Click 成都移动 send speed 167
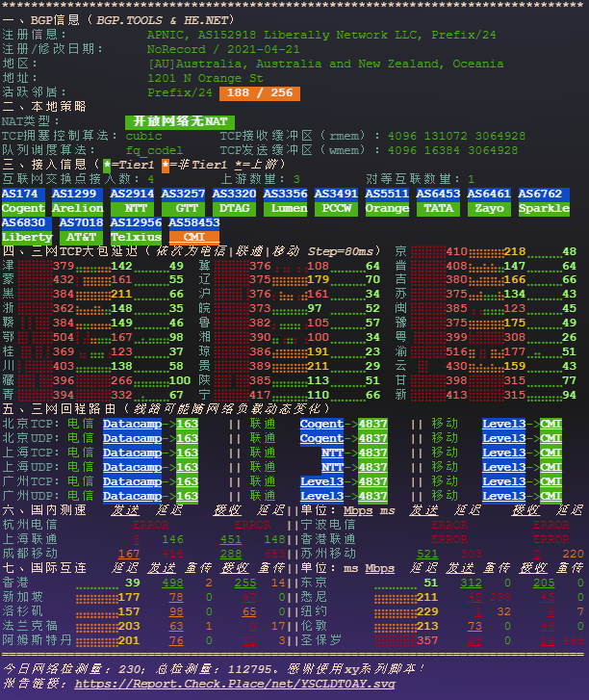Image resolution: width=589 pixels, height=700 pixels. coord(129,554)
